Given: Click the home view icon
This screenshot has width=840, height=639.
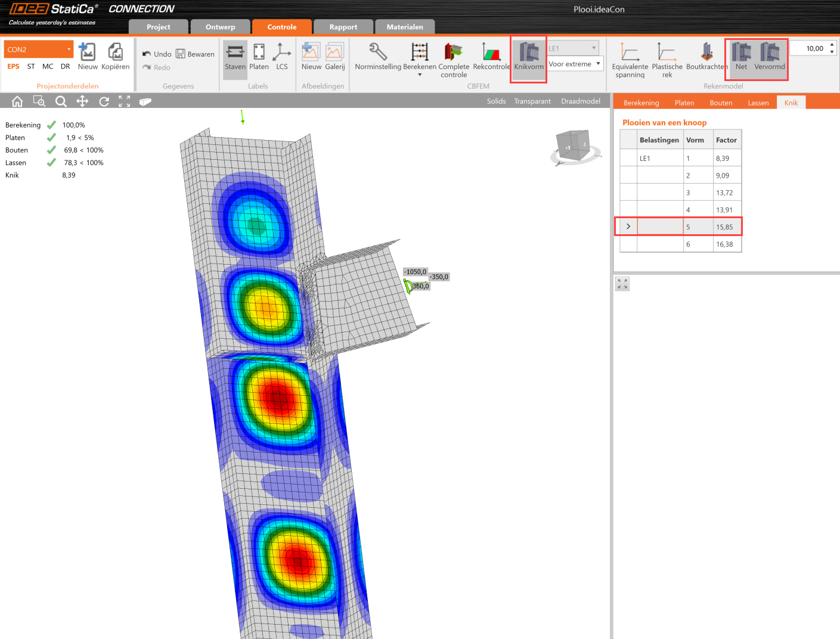Looking at the screenshot, I should click(x=17, y=101).
